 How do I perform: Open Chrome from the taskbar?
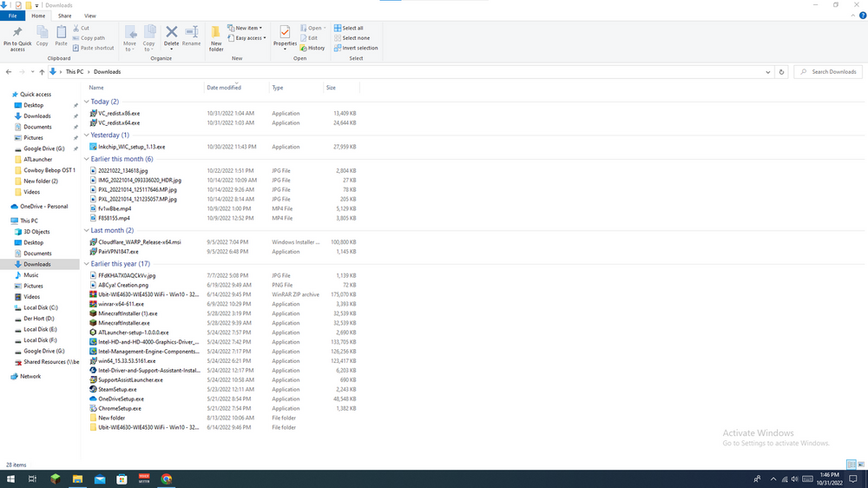tap(166, 479)
